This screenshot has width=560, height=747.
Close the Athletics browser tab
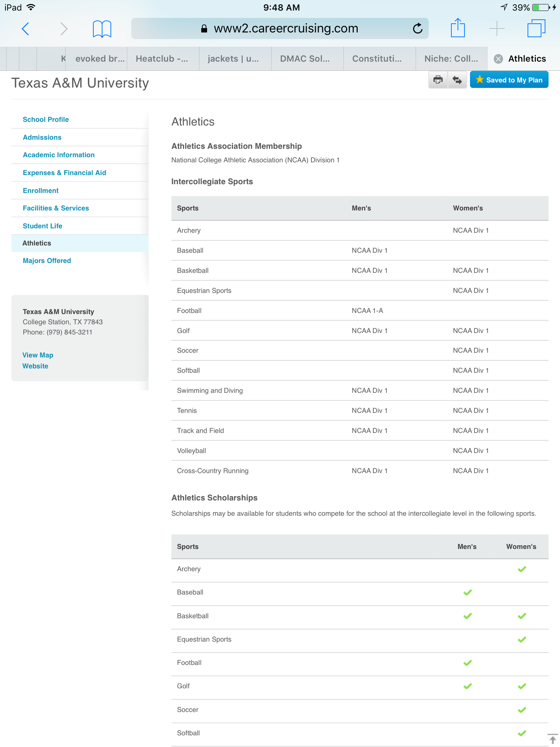coord(498,59)
